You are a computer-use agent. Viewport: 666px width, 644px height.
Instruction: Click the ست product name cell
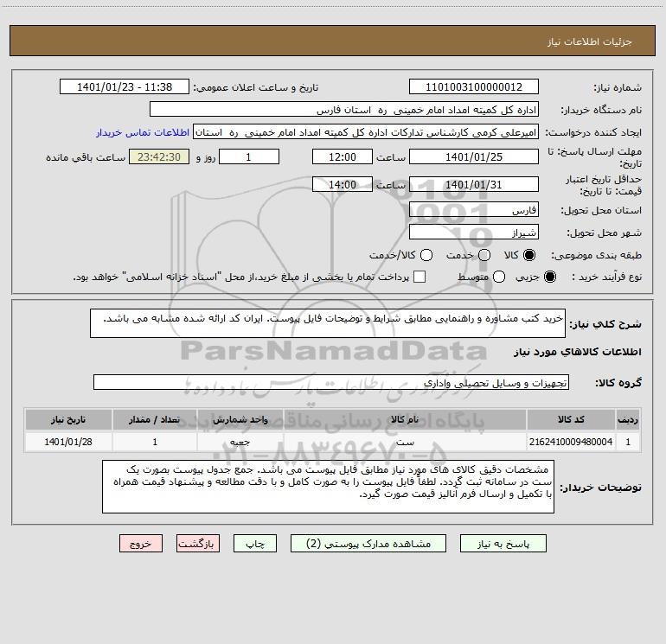pyautogui.click(x=405, y=442)
